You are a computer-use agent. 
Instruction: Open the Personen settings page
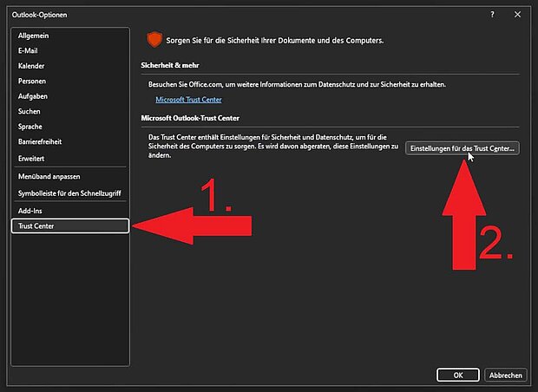click(70, 81)
